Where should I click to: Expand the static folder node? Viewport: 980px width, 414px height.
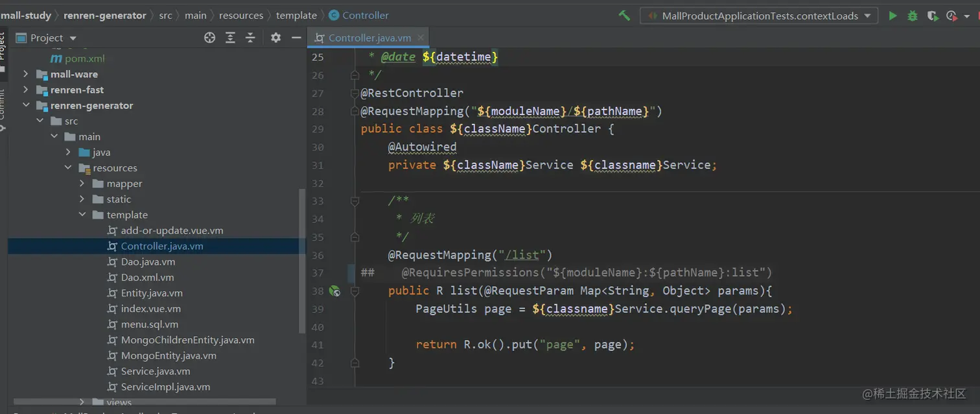click(82, 199)
